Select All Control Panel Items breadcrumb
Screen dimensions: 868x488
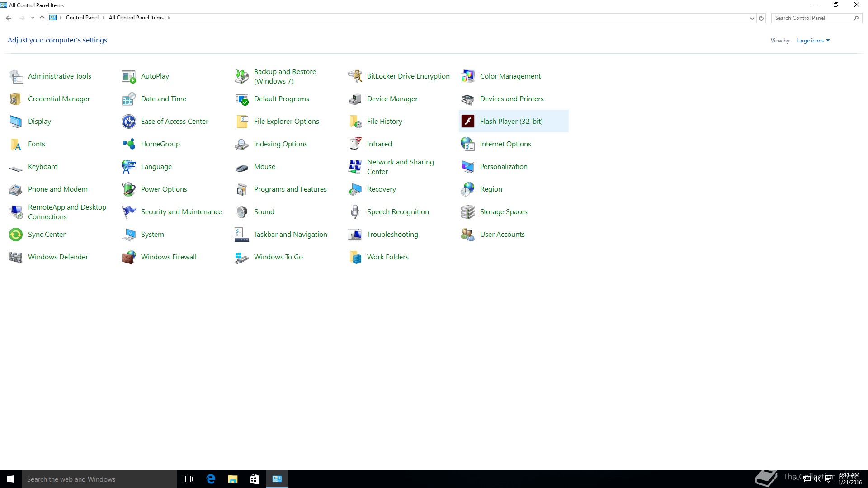[x=136, y=18]
